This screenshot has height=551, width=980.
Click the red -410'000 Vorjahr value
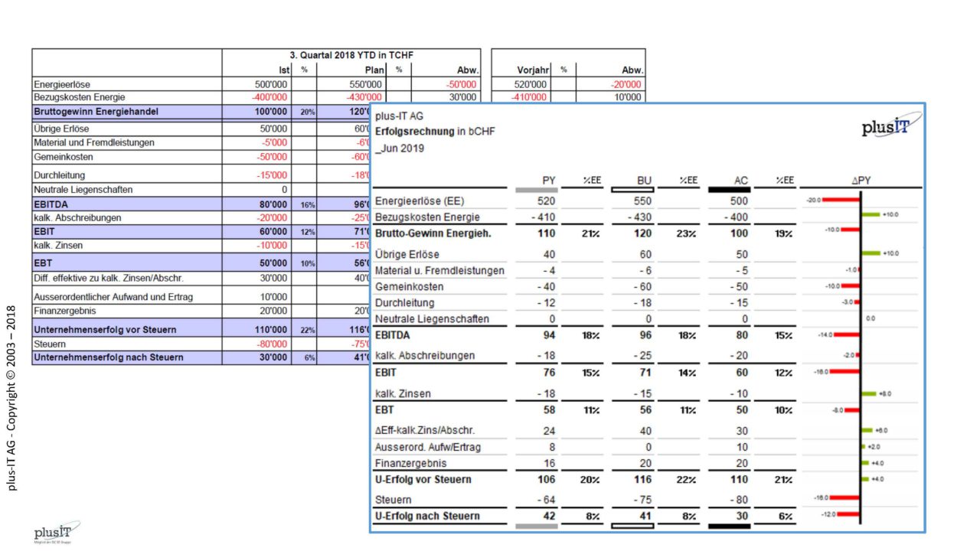[x=528, y=97]
